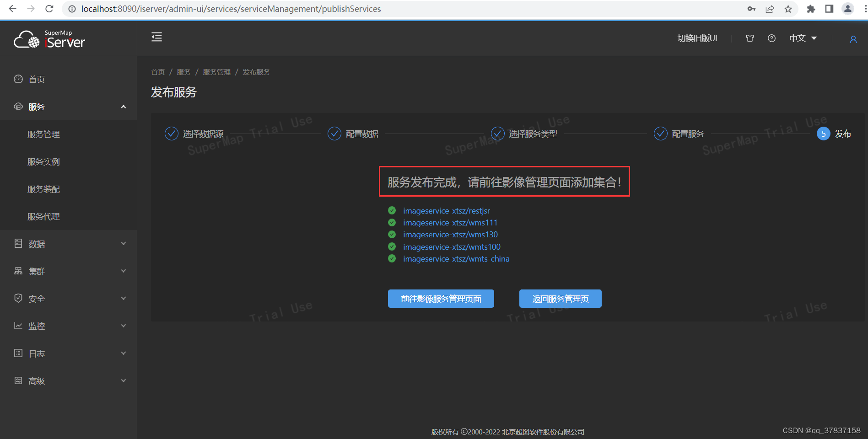868x439 pixels.
Task: Open imageservice-xtsz/restjsr link
Action: 447,211
